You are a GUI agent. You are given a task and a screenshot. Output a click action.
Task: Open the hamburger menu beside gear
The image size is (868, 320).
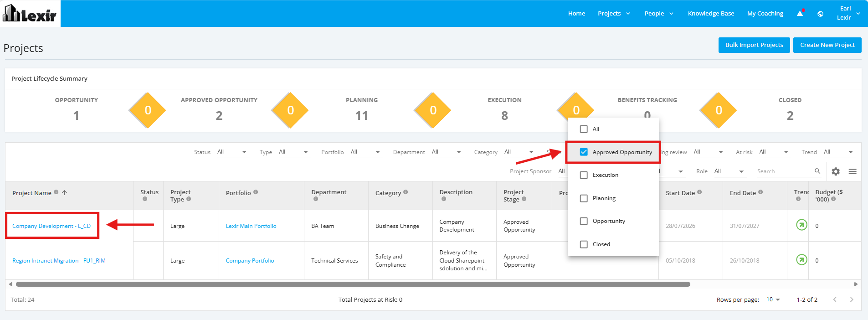pyautogui.click(x=853, y=171)
